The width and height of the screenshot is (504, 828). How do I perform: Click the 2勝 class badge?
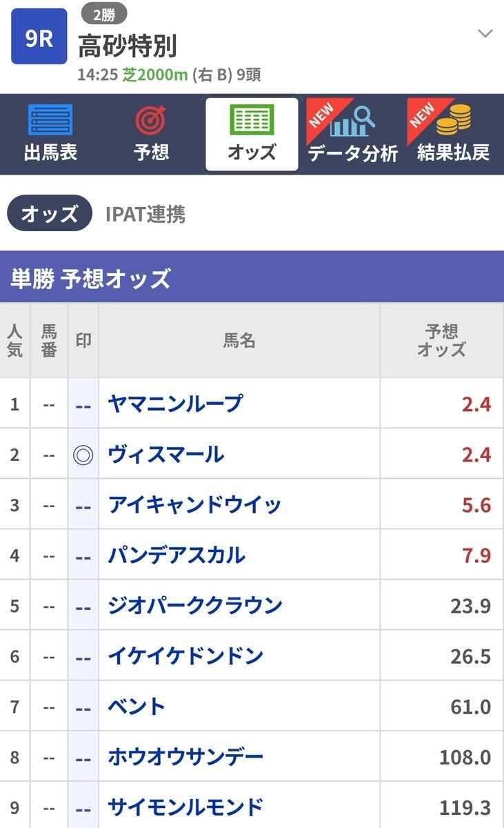coord(104,12)
